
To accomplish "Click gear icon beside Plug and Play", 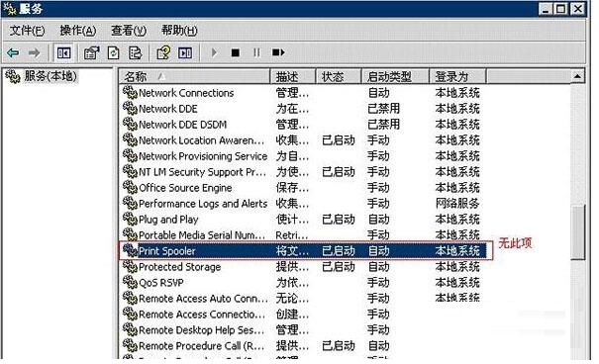I will [x=130, y=219].
